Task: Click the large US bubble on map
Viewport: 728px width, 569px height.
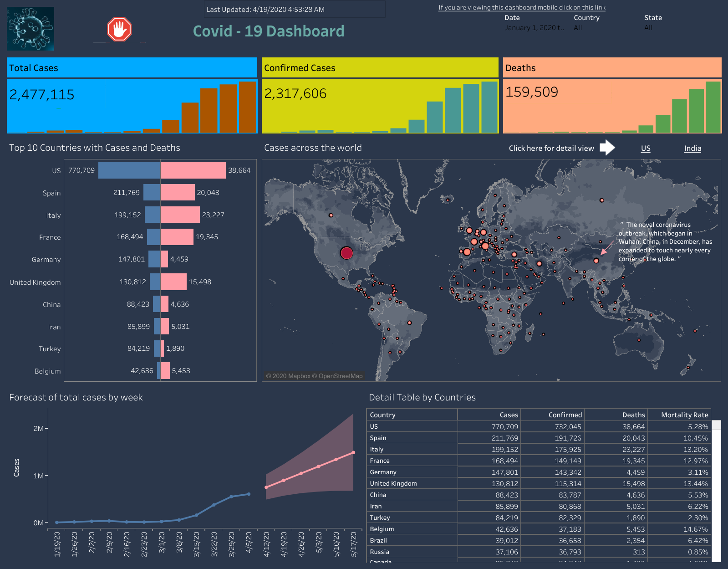Action: pos(346,253)
